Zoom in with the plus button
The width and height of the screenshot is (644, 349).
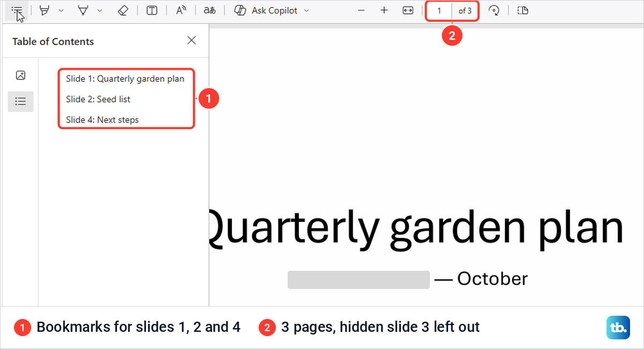pos(384,10)
